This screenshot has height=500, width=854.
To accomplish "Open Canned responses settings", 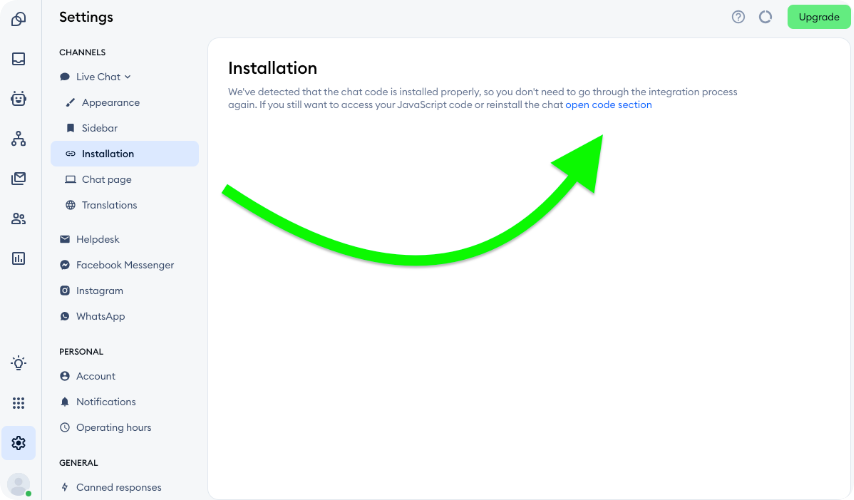I will (x=118, y=488).
